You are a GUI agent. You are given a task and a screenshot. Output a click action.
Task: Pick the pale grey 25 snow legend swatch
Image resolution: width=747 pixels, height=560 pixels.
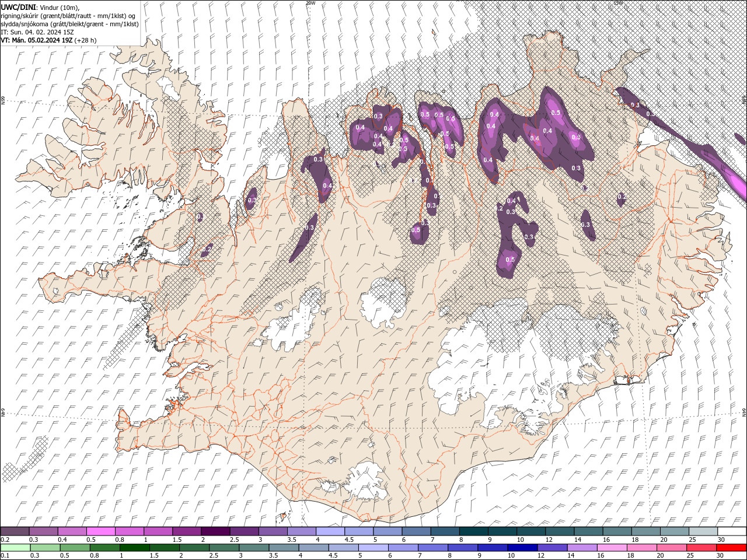(703, 531)
